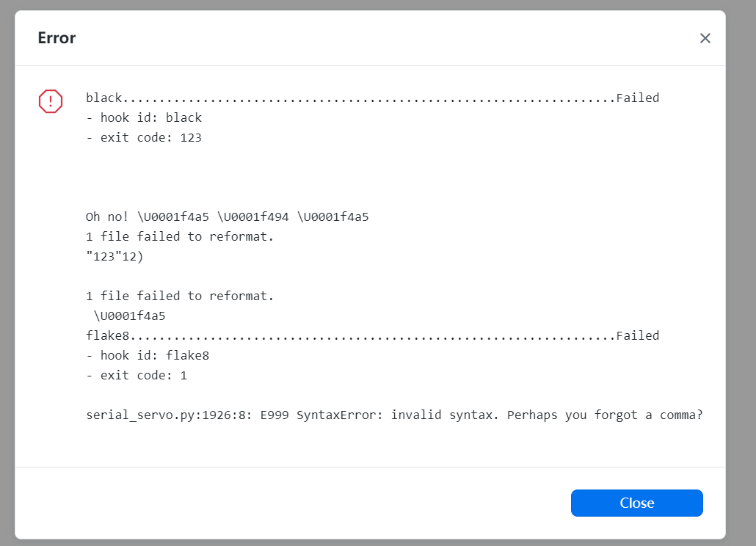Dismiss the Error dialog with the X icon

click(x=705, y=38)
